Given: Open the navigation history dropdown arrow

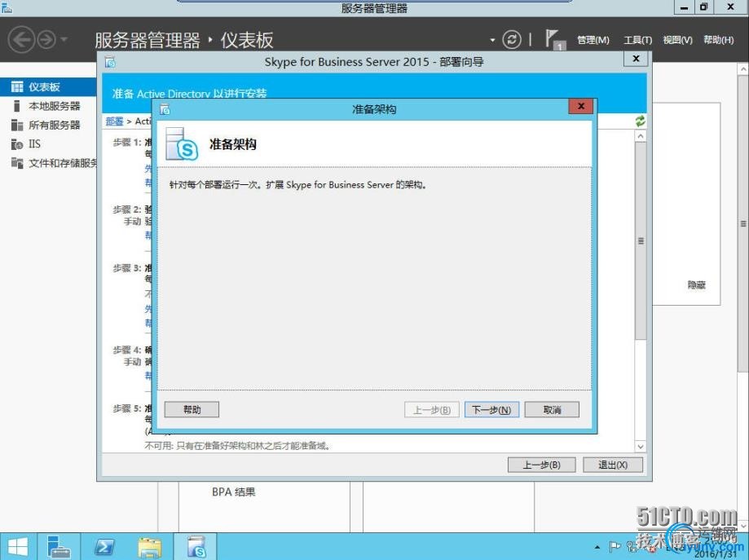Looking at the screenshot, I should (x=64, y=39).
